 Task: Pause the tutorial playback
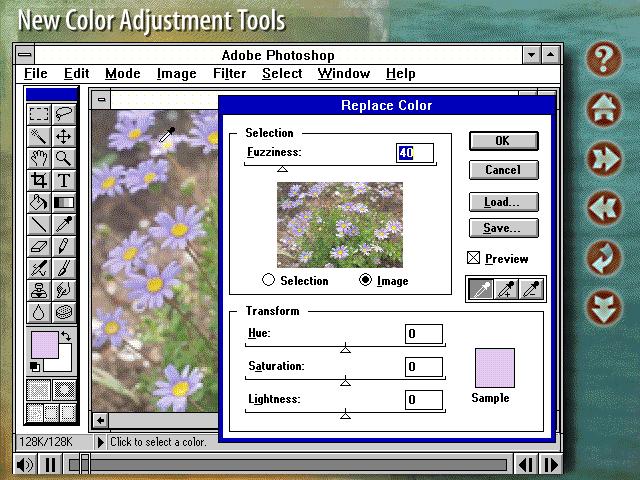(x=51, y=464)
